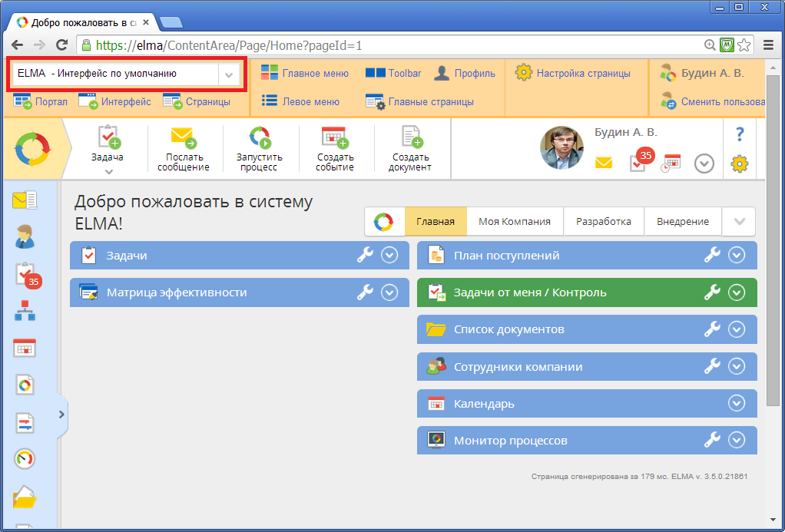Image resolution: width=785 pixels, height=532 pixels.
Task: Click Сменить пользователя link
Action: tap(712, 101)
